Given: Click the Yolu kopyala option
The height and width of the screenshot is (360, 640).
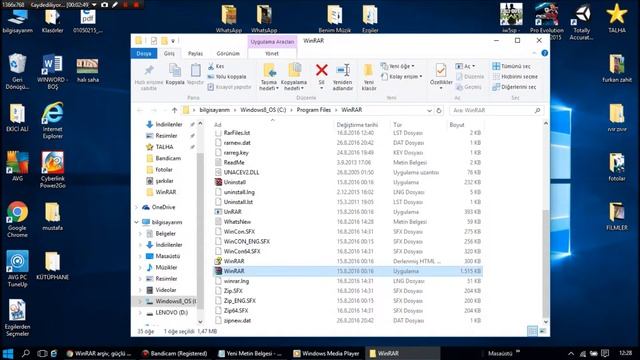Looking at the screenshot, I should pyautogui.click(x=227, y=76).
